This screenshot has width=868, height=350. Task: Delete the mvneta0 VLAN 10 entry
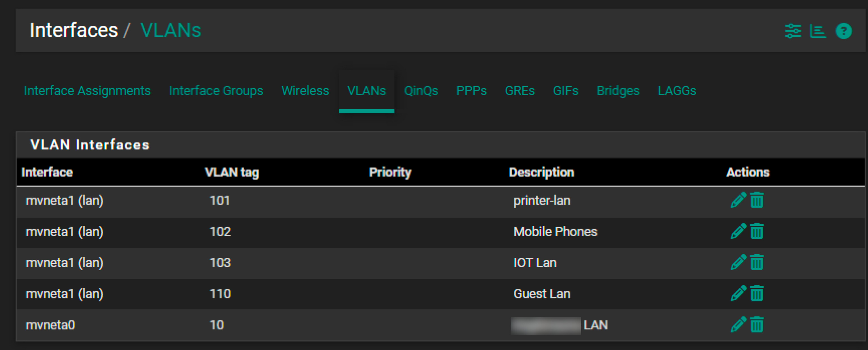point(757,325)
